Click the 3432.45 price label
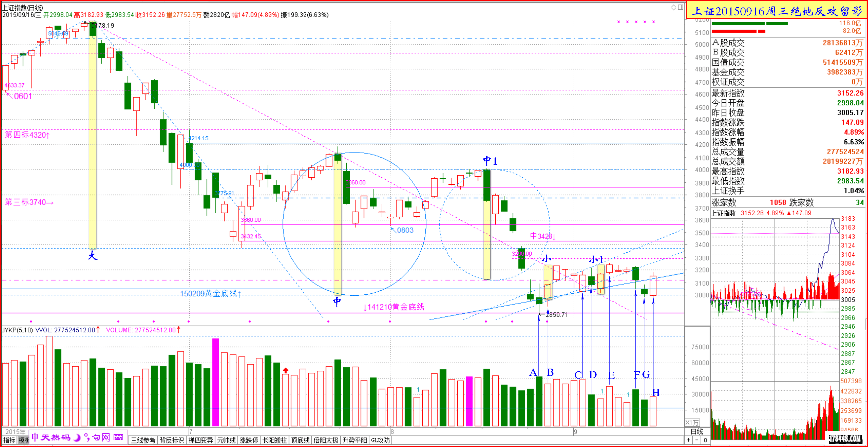This screenshot has height=447, width=868. tap(251, 236)
